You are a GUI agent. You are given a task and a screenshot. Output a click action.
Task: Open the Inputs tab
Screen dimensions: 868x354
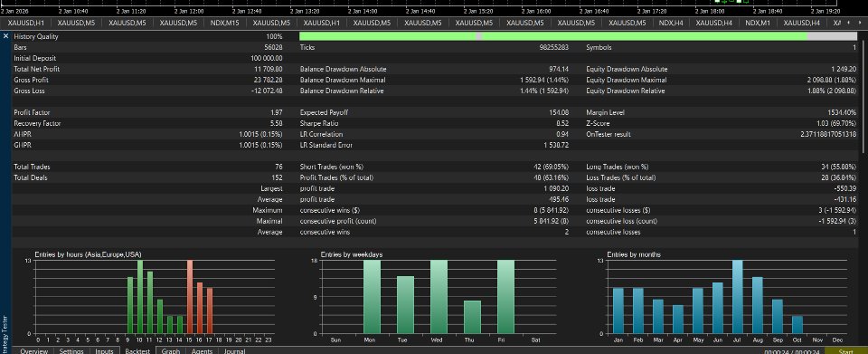[104, 350]
